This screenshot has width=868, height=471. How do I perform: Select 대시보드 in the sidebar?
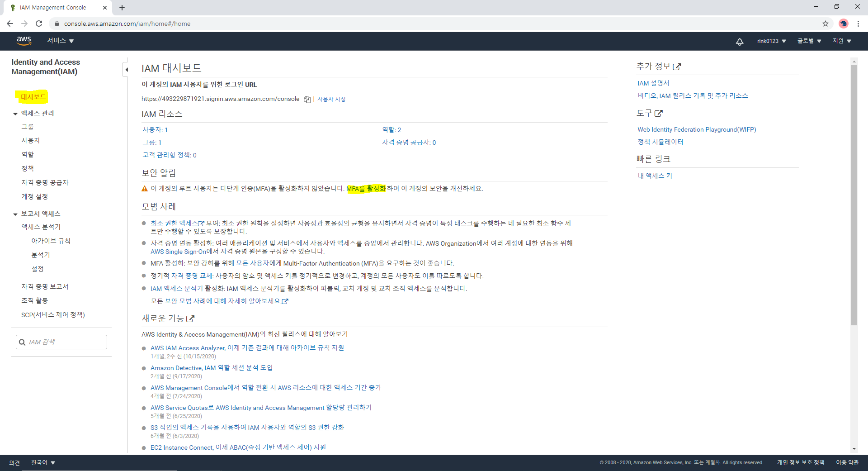click(33, 97)
